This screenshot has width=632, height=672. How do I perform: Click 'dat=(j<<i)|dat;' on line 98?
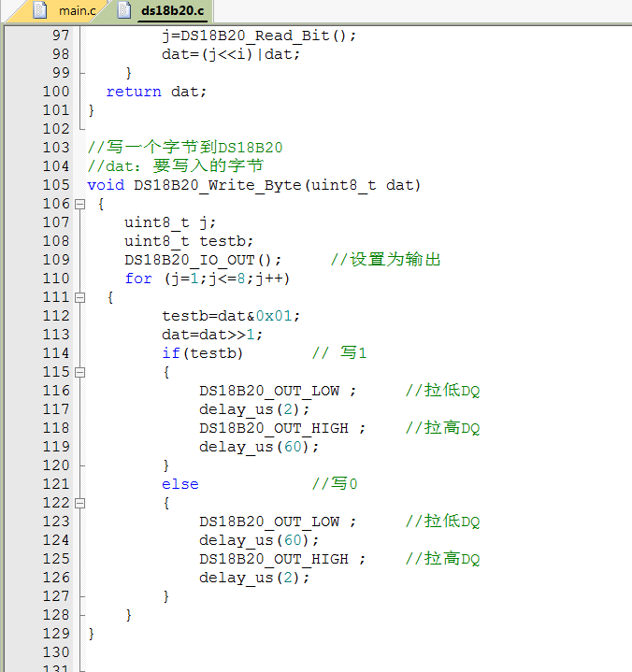[x=231, y=54]
